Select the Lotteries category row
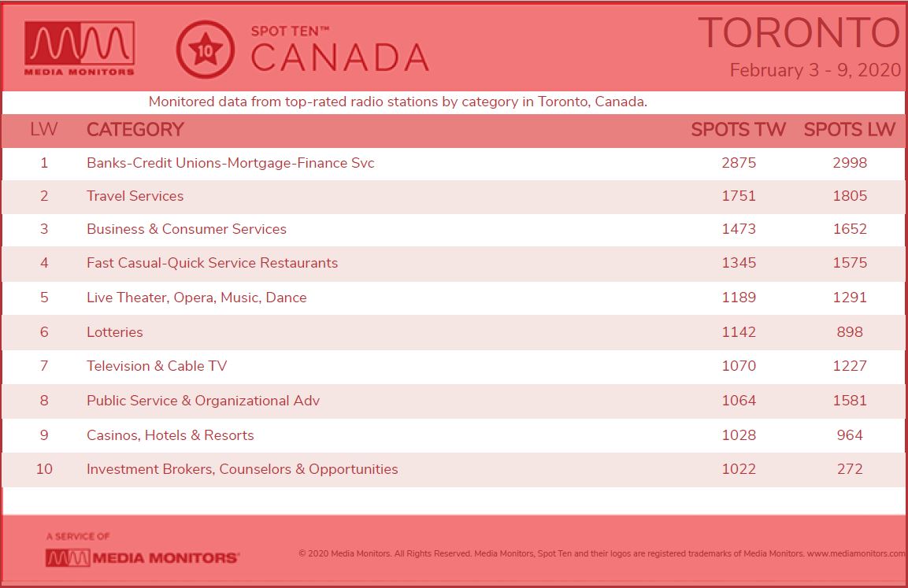Image resolution: width=908 pixels, height=588 pixels. [x=454, y=332]
